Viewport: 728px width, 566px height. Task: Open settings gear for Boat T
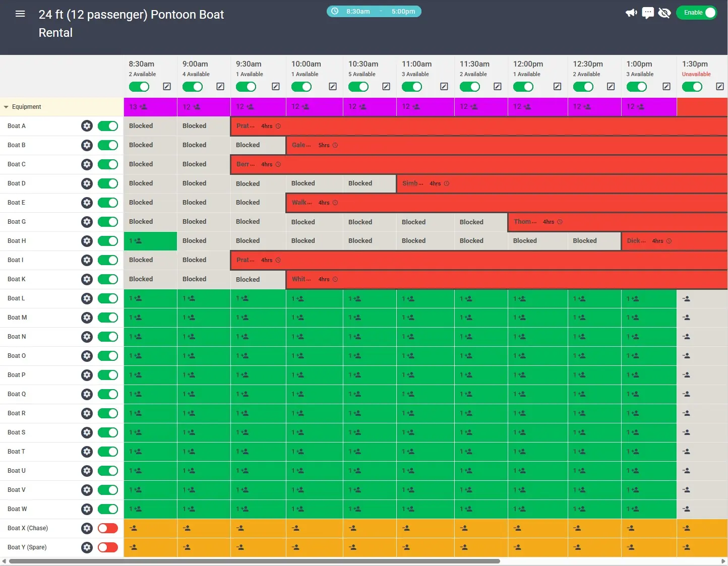point(87,452)
